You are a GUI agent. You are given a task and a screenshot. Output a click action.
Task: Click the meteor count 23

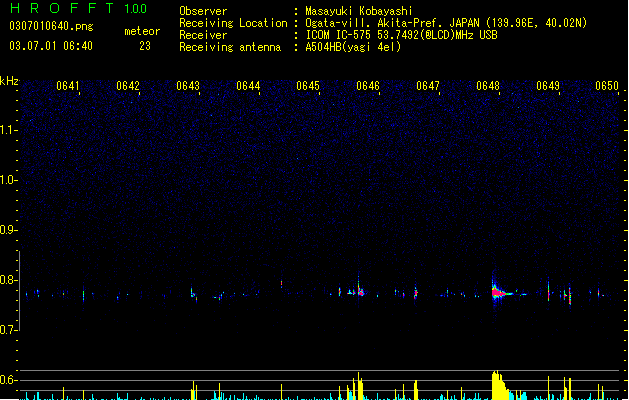tap(145, 46)
